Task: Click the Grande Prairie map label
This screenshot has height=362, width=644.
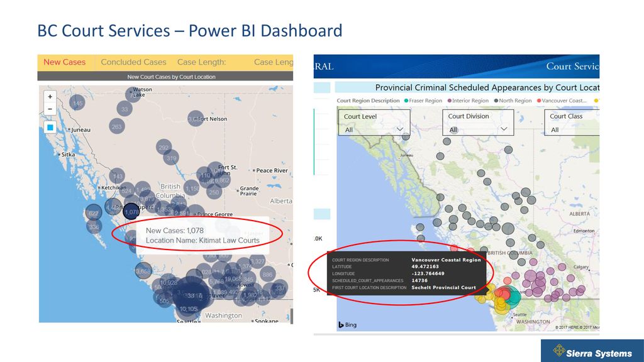Action: (x=249, y=191)
